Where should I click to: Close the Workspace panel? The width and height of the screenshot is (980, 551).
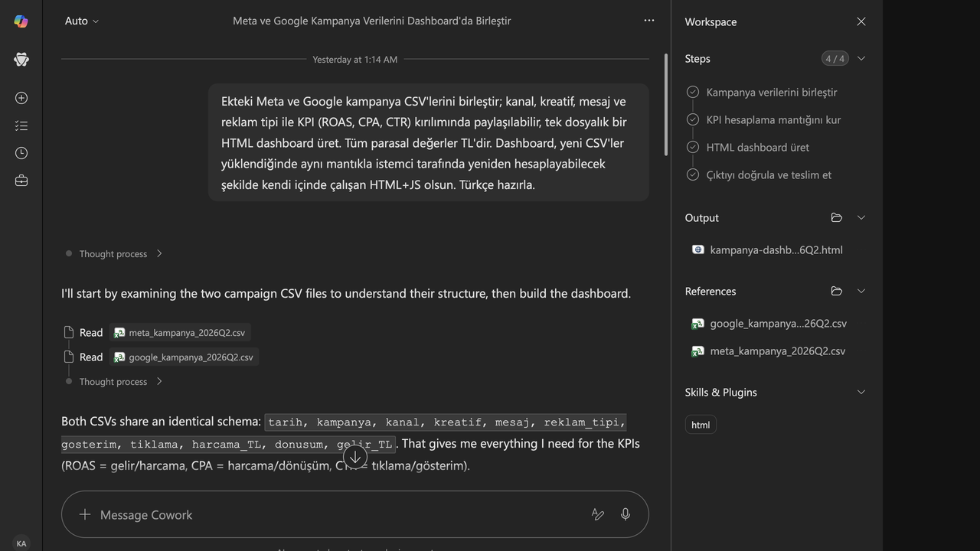(x=861, y=21)
